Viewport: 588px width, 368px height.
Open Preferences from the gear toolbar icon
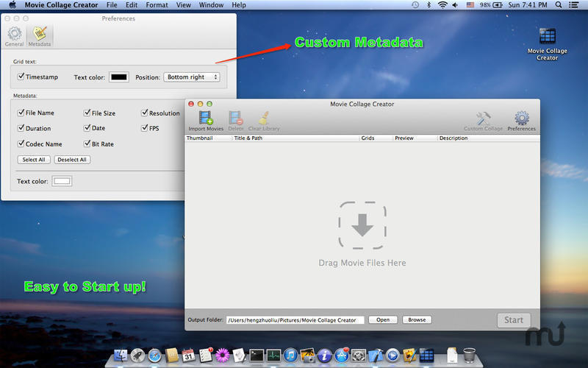[522, 118]
